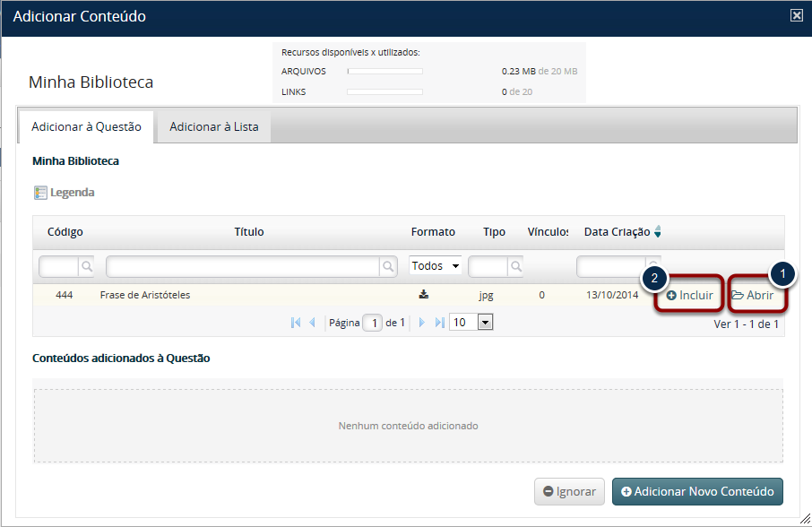Open the Todos format dropdown
812x527 pixels.
click(435, 266)
